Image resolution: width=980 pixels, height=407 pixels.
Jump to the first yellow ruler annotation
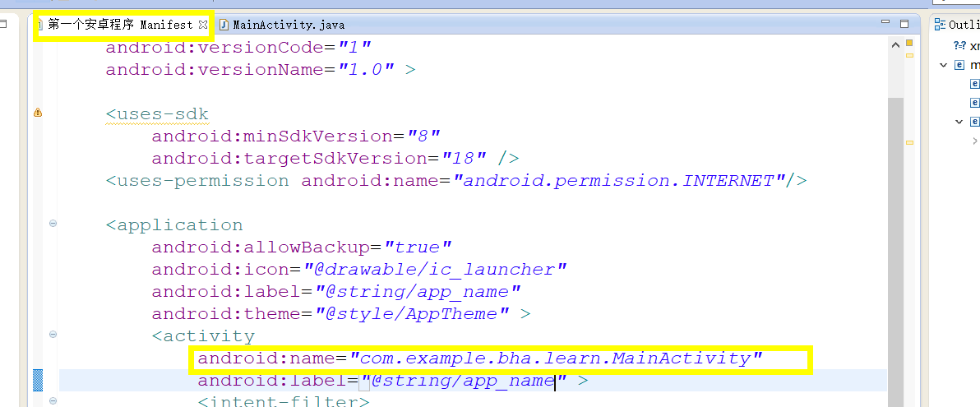click(x=909, y=56)
